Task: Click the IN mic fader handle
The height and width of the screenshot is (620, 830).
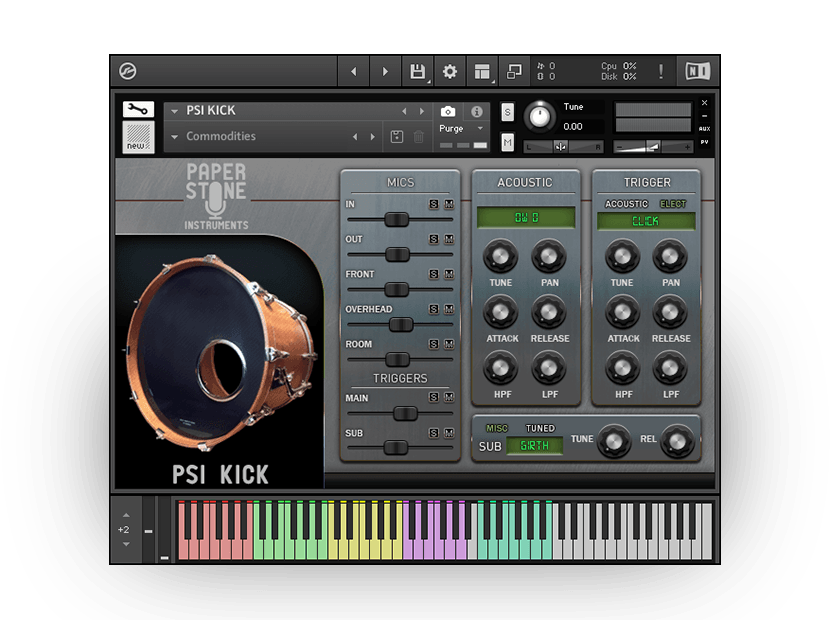Action: click(396, 219)
